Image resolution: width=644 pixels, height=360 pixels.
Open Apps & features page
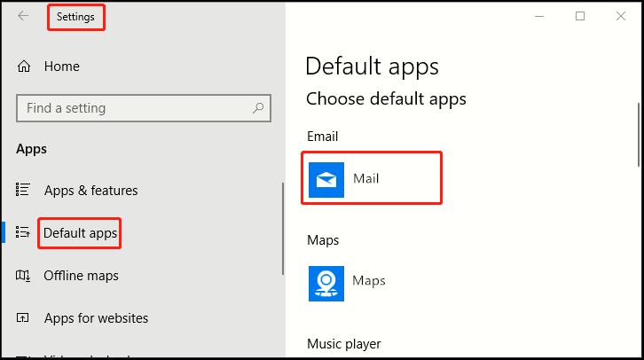pos(90,191)
